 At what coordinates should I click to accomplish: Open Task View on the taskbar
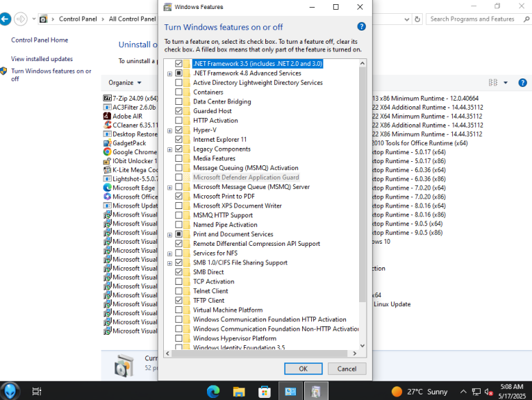[37, 392]
